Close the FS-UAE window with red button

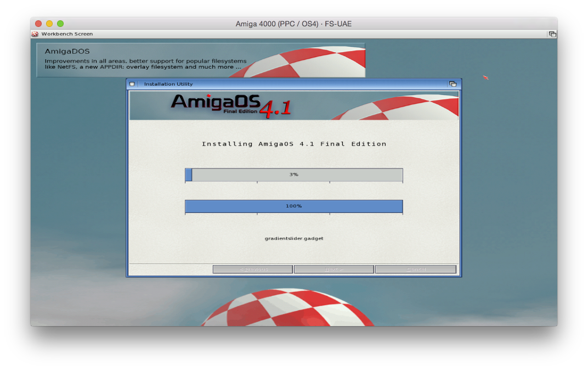[x=38, y=24]
